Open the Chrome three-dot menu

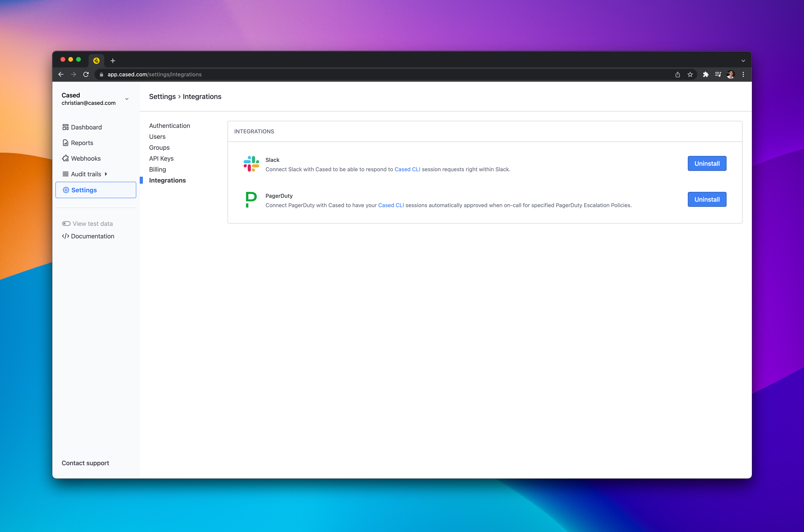coord(743,74)
